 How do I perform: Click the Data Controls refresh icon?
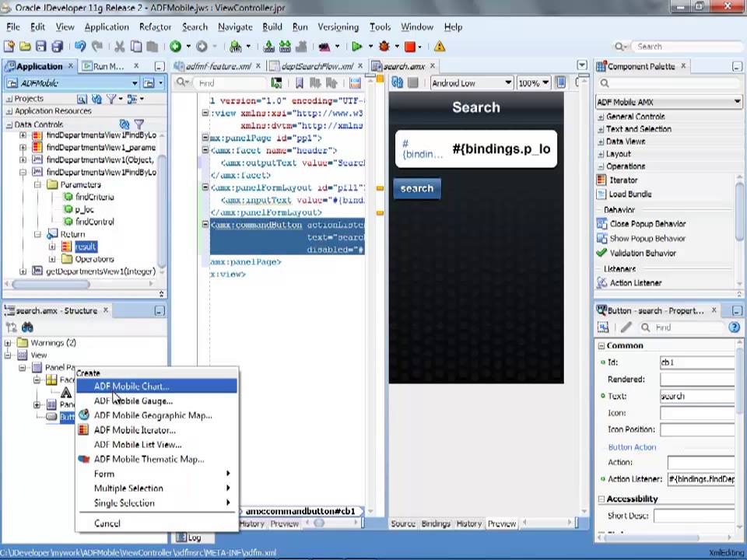(x=124, y=124)
